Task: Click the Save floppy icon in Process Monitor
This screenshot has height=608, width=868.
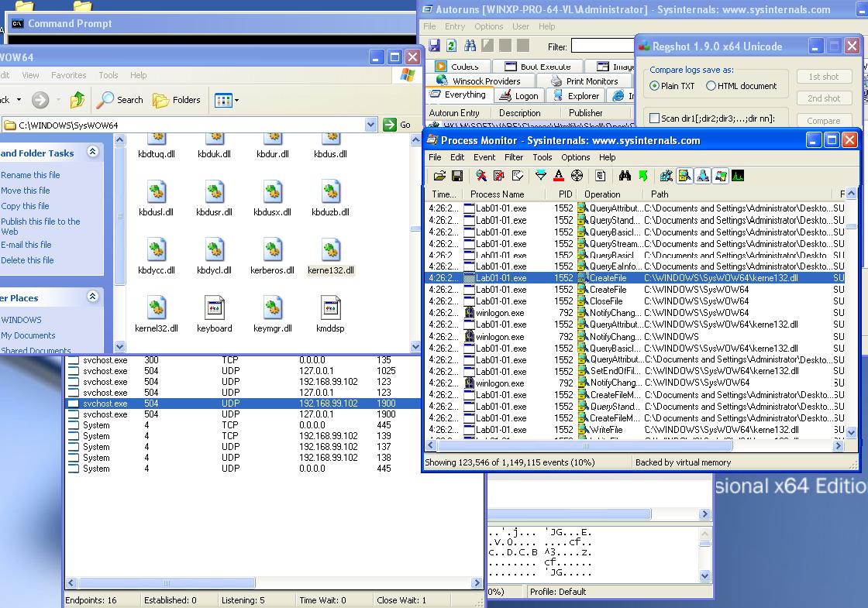Action: point(457,177)
